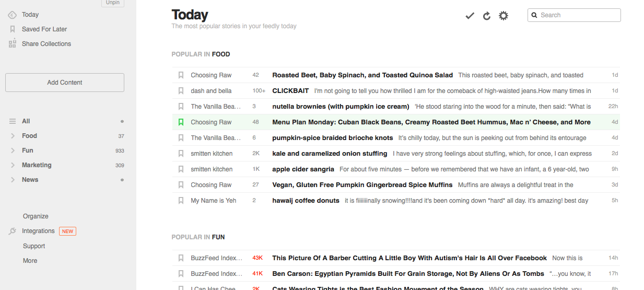Viewport: 644px width, 290px height.
Task: Click the Unpin button in the sidebar
Action: click(x=112, y=3)
